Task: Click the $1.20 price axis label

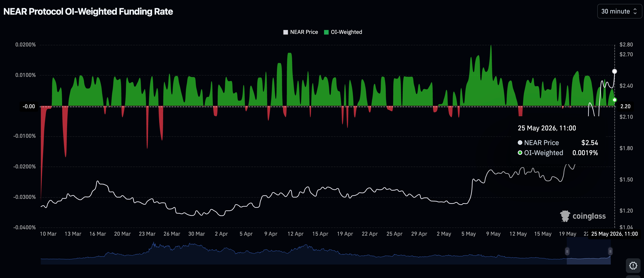Action: coord(626,211)
